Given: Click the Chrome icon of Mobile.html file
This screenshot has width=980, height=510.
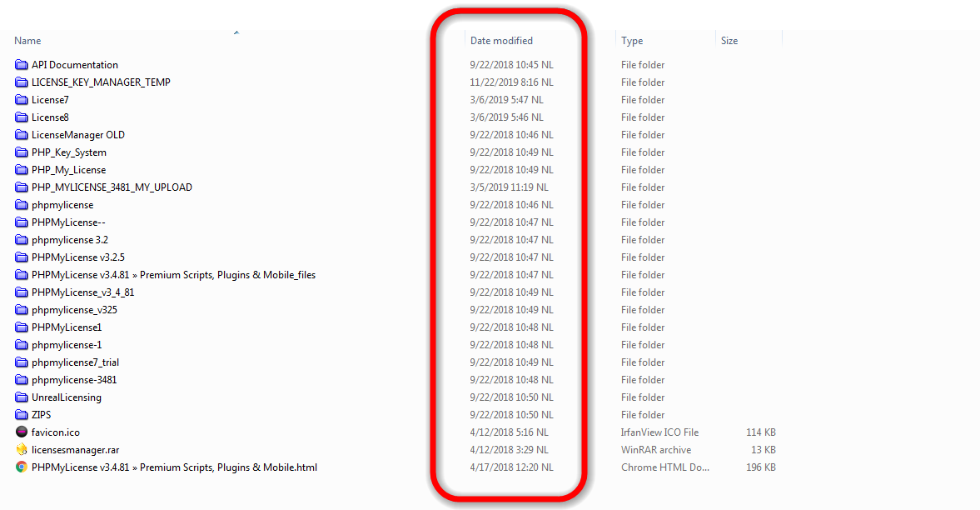Looking at the screenshot, I should tap(22, 467).
